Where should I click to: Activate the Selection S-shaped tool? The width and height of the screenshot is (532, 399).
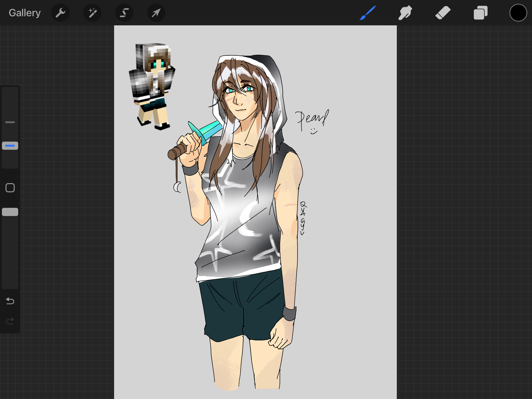tap(124, 13)
